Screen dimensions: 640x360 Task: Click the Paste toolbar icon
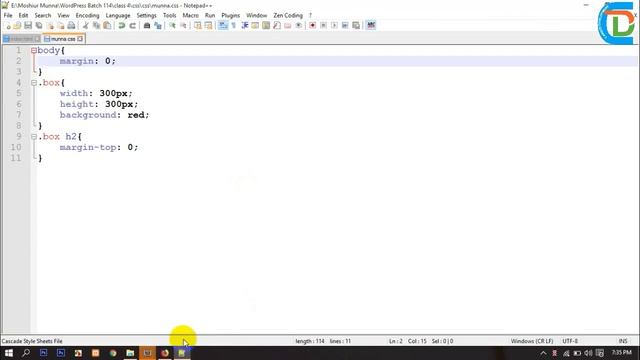(x=107, y=26)
